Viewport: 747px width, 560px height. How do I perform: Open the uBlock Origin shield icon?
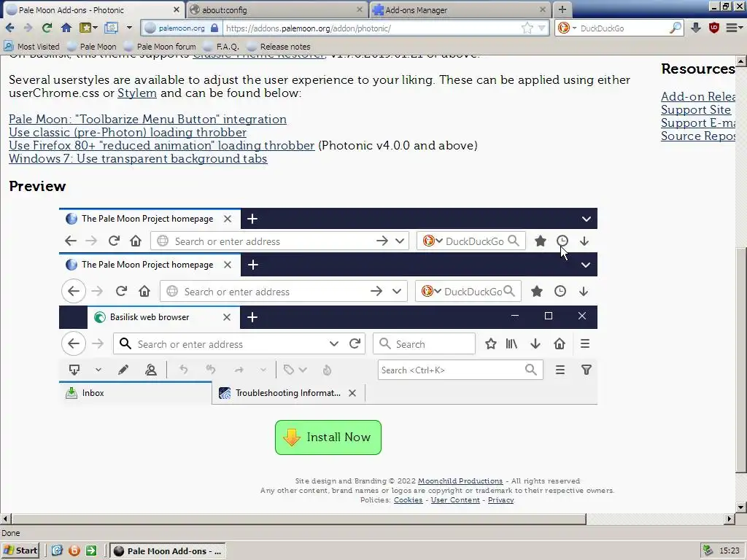point(713,28)
